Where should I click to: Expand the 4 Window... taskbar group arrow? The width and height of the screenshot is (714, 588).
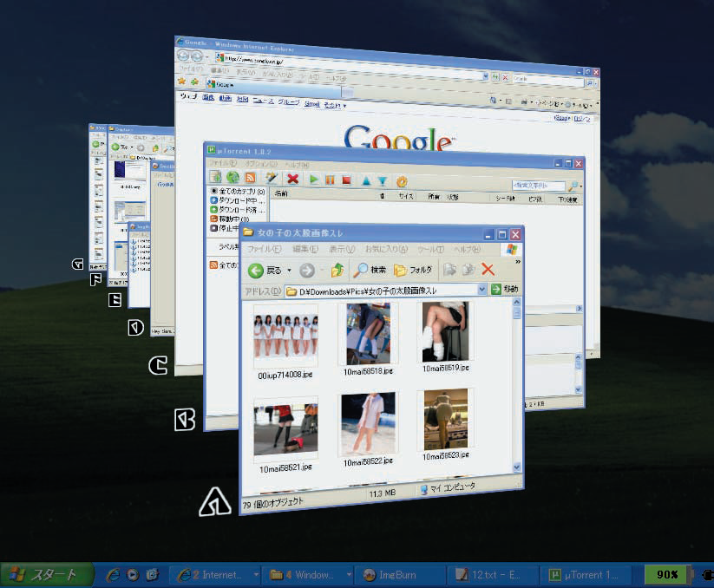coord(349,575)
